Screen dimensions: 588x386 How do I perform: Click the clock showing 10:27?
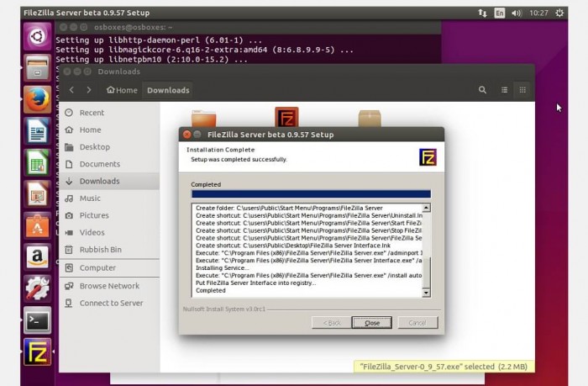click(538, 13)
